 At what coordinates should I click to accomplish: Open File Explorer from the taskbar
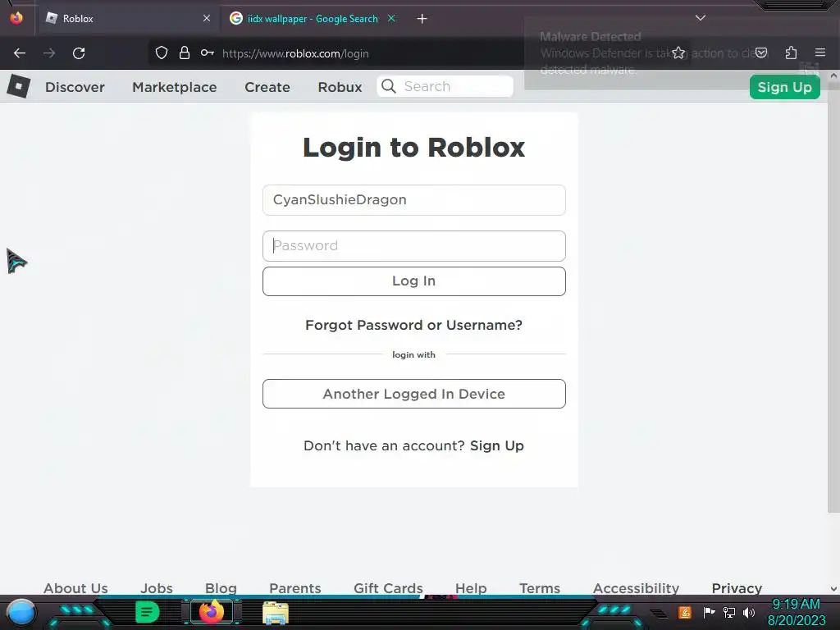(x=276, y=613)
